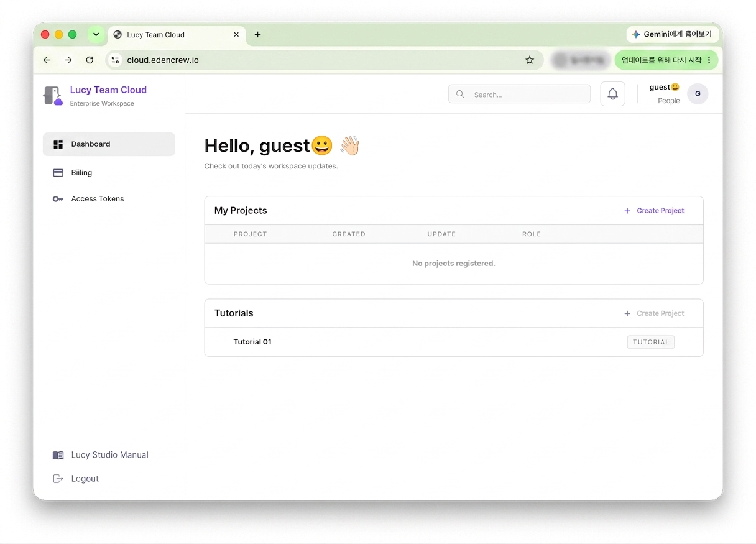Viewport: 756px width, 544px height.
Task: Open a new browser tab with plus
Action: [257, 35]
